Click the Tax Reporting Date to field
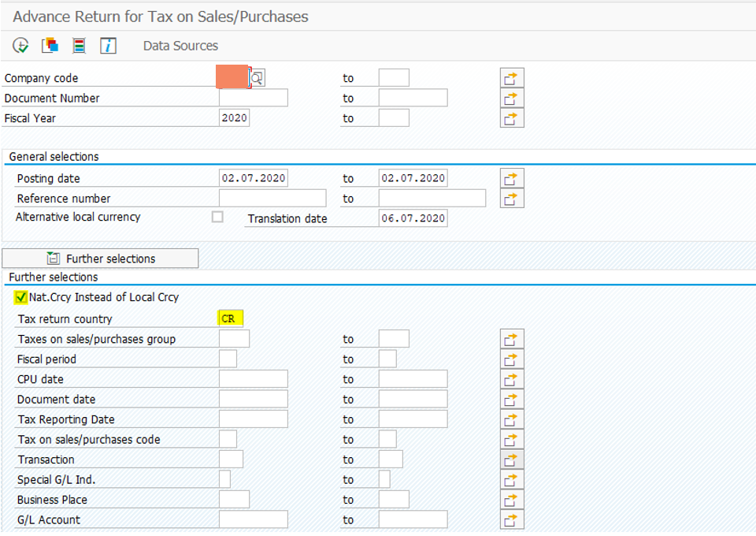 click(x=413, y=419)
